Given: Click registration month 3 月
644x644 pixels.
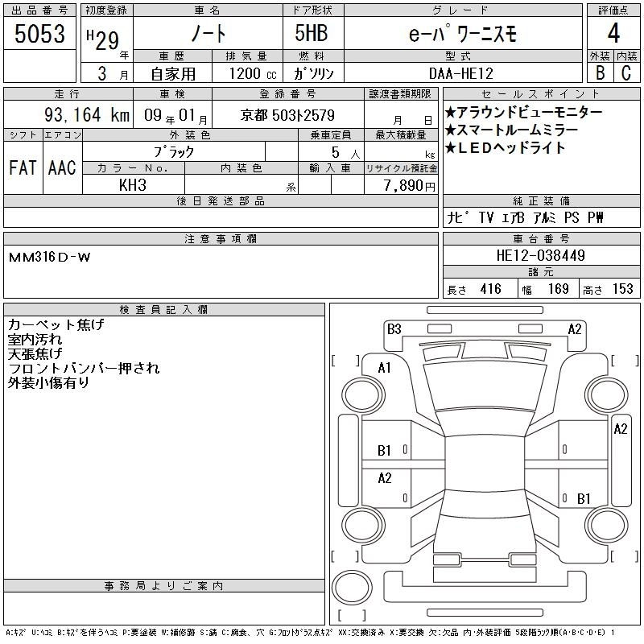Looking at the screenshot, I should (113, 74).
